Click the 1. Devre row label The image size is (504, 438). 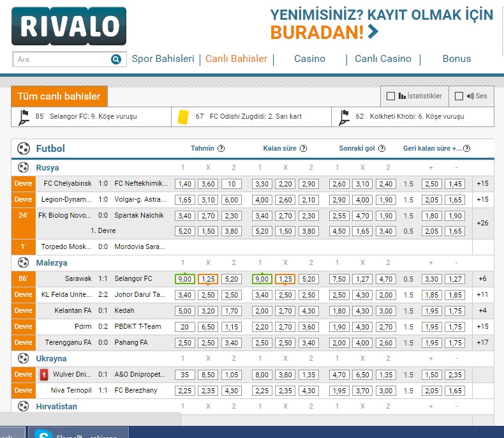point(103,230)
